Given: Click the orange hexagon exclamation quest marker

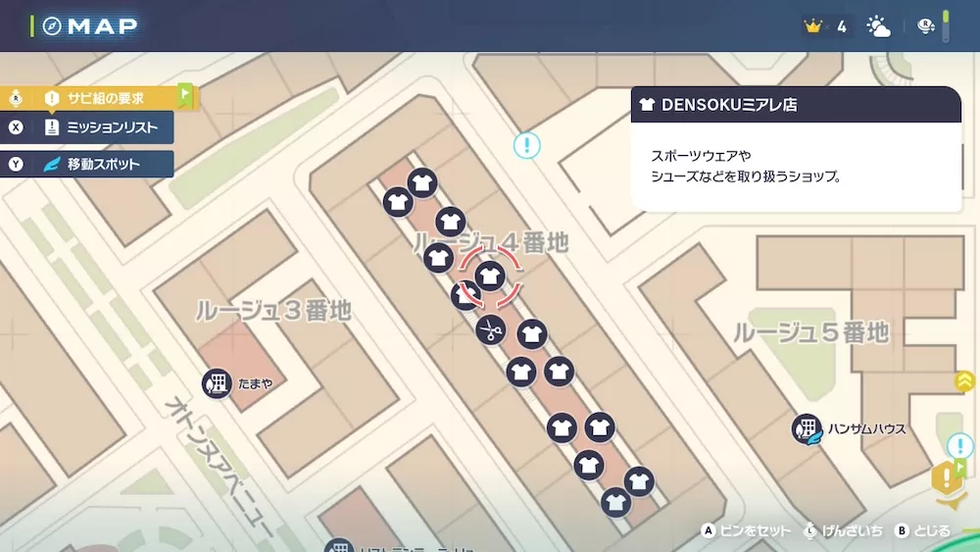Looking at the screenshot, I should [947, 479].
